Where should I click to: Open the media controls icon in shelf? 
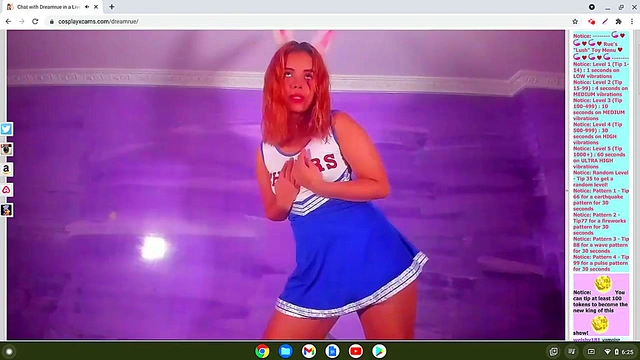(x=571, y=351)
